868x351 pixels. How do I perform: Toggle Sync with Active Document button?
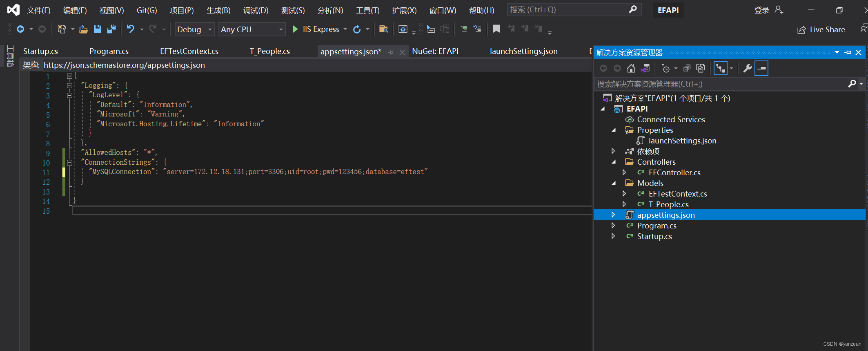(721, 68)
